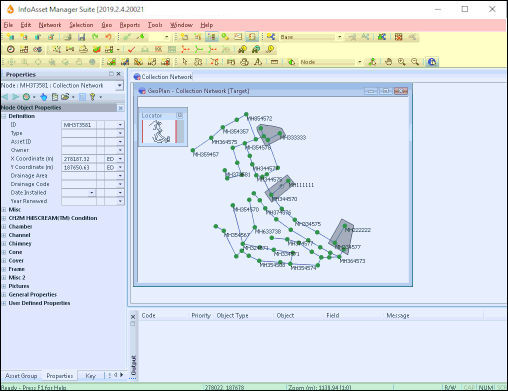Open the Date Installed date picker dropdown

click(x=92, y=193)
